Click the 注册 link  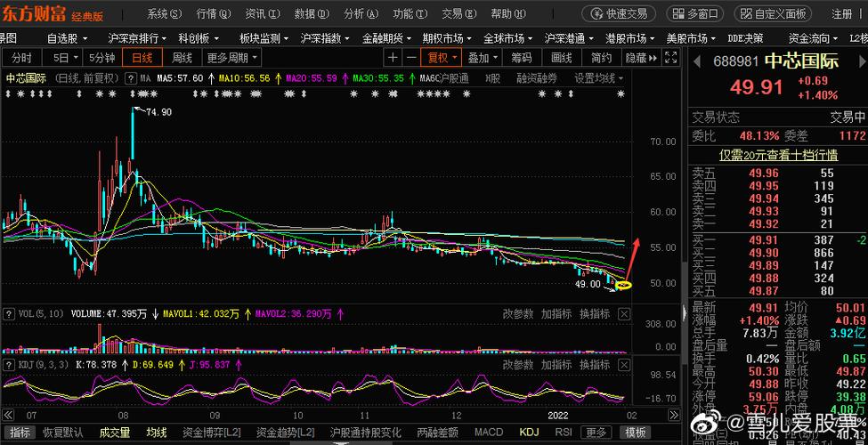pos(842,13)
